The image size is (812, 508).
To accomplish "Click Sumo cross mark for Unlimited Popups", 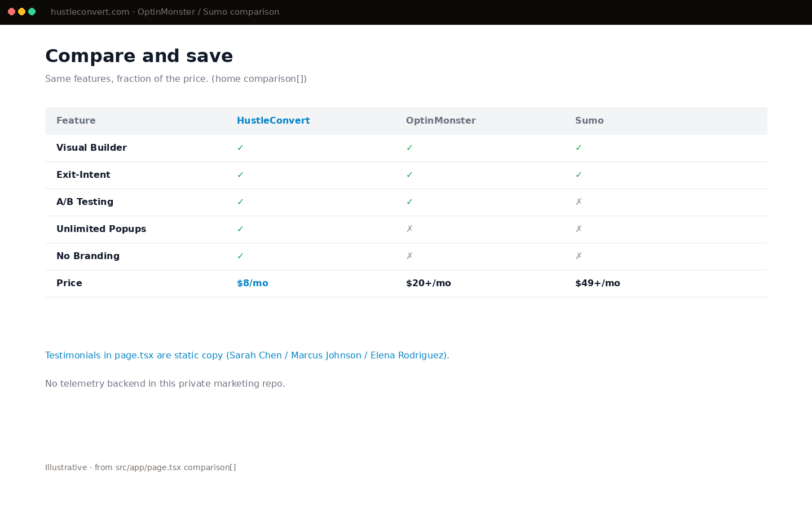I will [x=579, y=229].
